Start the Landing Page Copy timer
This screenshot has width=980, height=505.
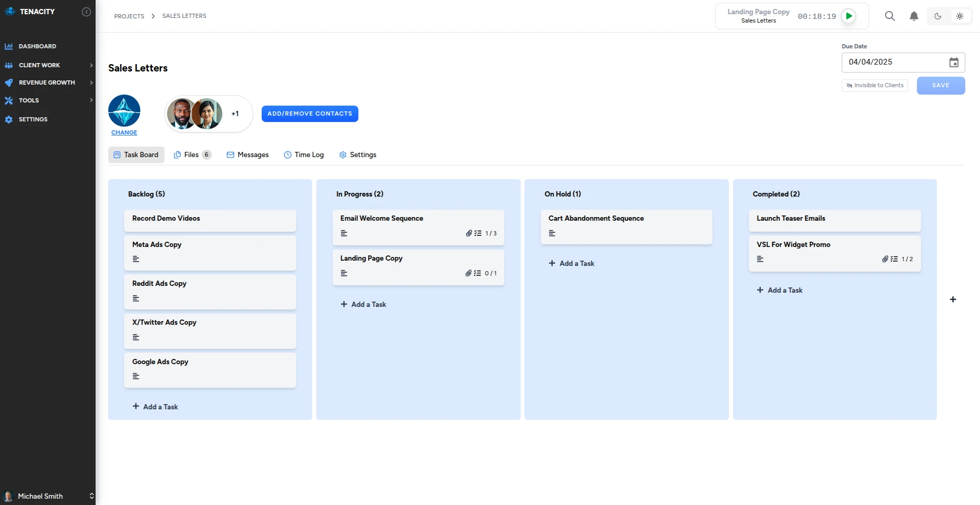848,16
